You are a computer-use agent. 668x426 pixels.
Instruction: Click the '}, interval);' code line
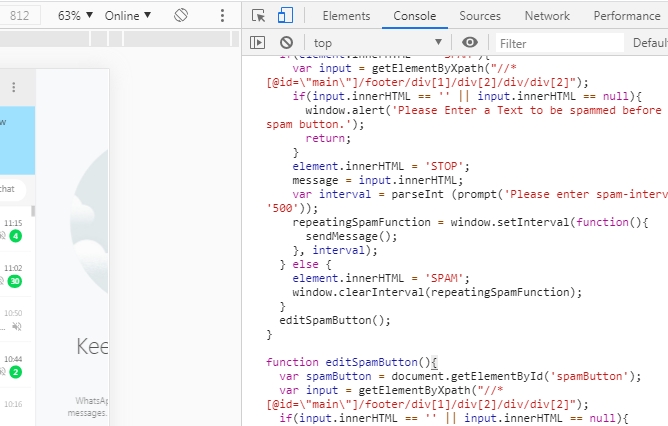click(335, 250)
